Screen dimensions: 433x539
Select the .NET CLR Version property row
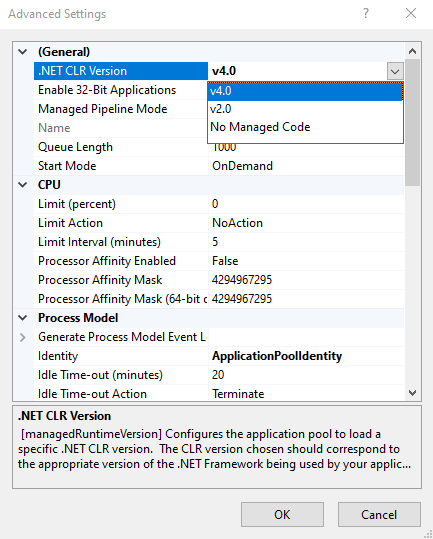tap(121, 71)
